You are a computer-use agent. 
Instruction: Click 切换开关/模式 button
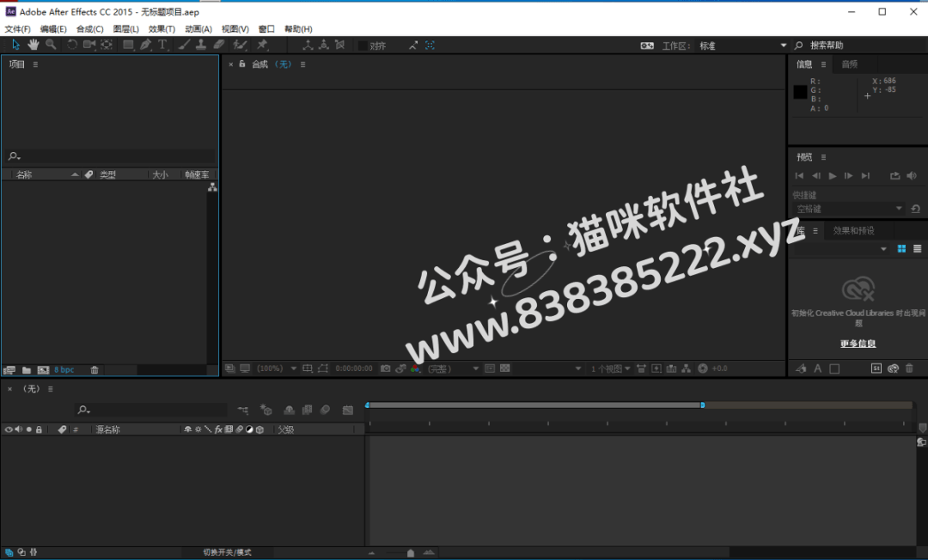click(x=227, y=552)
